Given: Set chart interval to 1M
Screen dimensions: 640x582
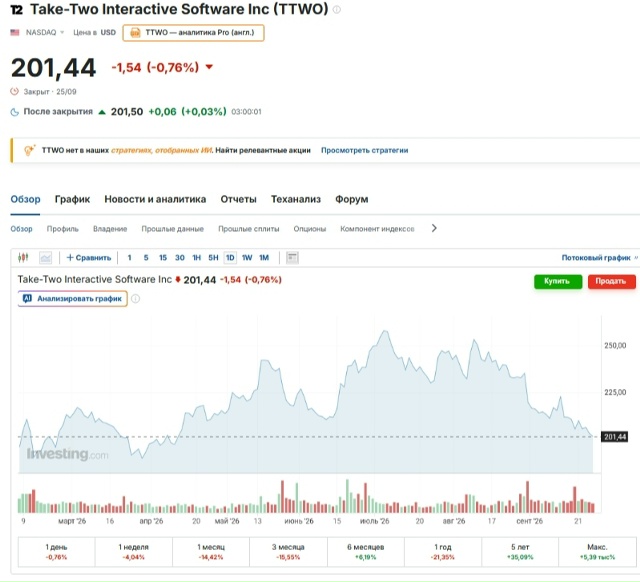Looking at the screenshot, I should click(264, 258).
